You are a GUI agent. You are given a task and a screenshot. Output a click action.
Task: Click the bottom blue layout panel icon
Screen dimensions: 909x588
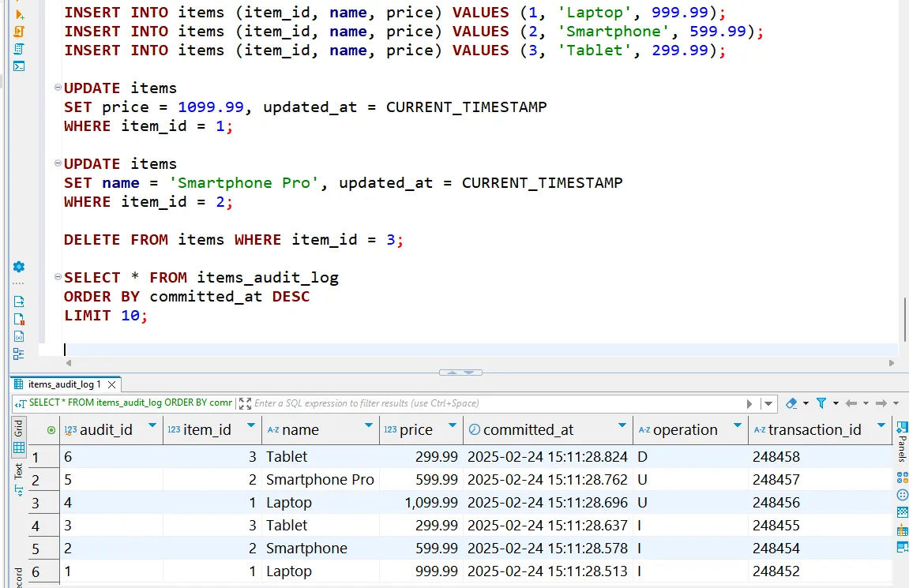[x=902, y=547]
